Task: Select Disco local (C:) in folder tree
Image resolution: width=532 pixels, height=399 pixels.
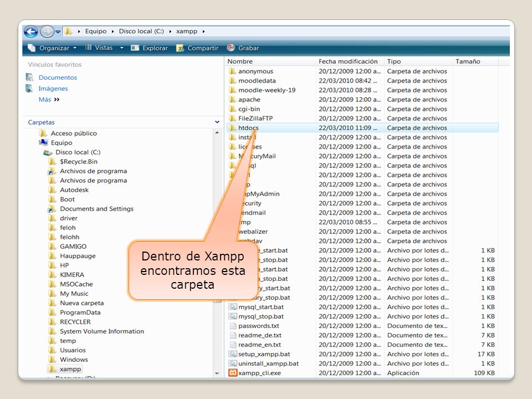Action: [x=78, y=152]
